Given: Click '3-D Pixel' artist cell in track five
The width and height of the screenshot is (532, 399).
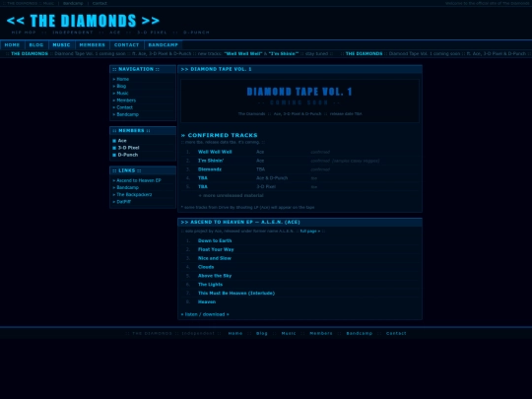Looking at the screenshot, I should coord(266,186).
